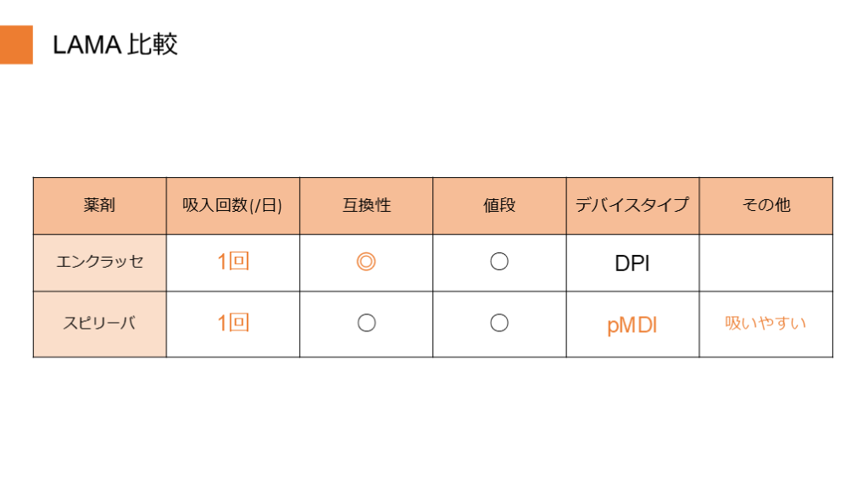Screen dimensions: 868x488
Task: Select the その他 header cell
Action: coord(765,206)
